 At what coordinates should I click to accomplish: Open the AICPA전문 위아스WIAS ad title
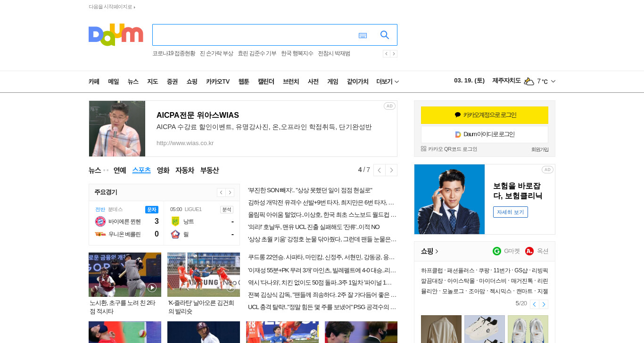[x=198, y=115]
